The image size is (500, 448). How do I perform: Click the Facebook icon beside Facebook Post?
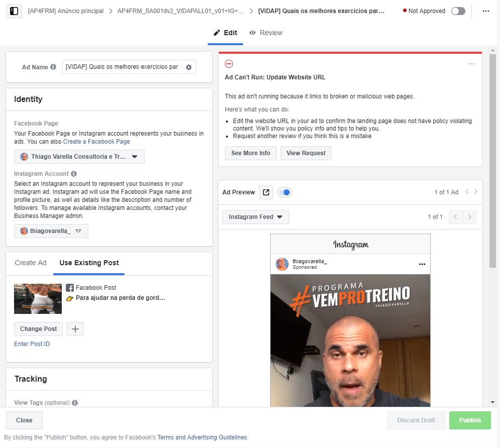70,288
